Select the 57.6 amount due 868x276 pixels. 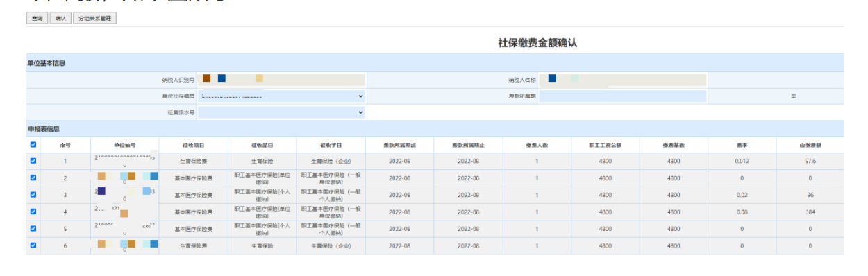pyautogui.click(x=810, y=161)
